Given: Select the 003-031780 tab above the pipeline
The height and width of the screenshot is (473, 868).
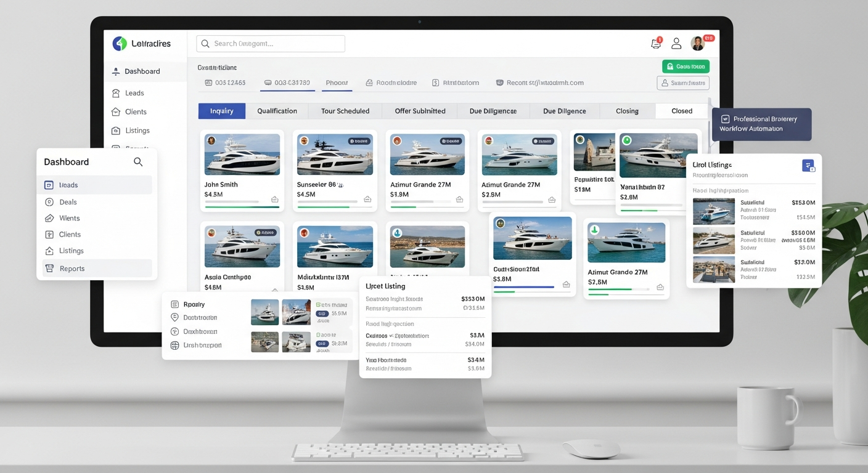Looking at the screenshot, I should [x=288, y=83].
